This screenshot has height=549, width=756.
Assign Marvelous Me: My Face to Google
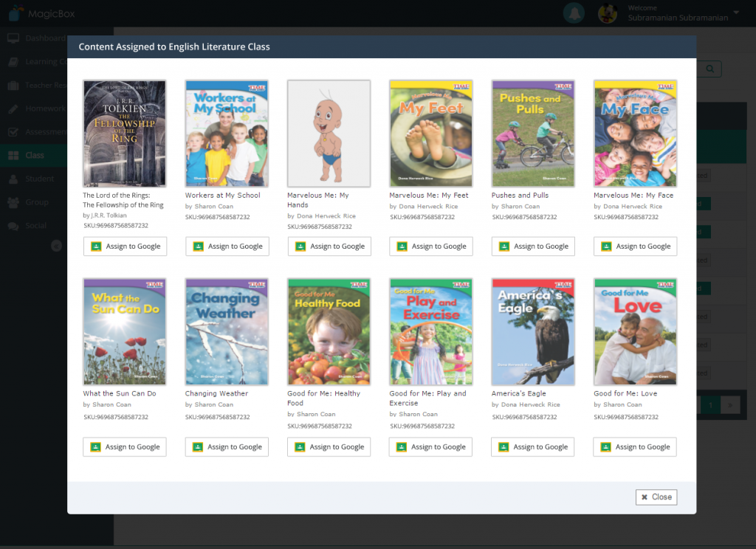click(636, 246)
